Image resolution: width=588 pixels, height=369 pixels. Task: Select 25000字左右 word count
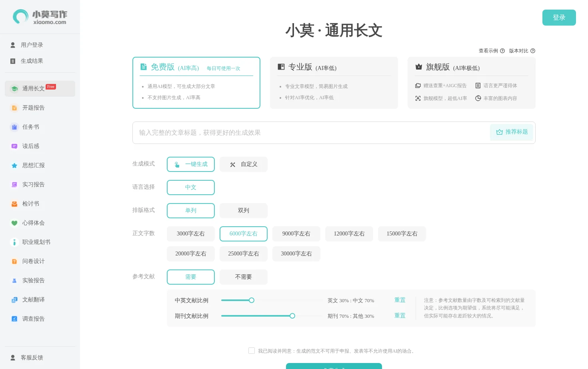tap(244, 254)
